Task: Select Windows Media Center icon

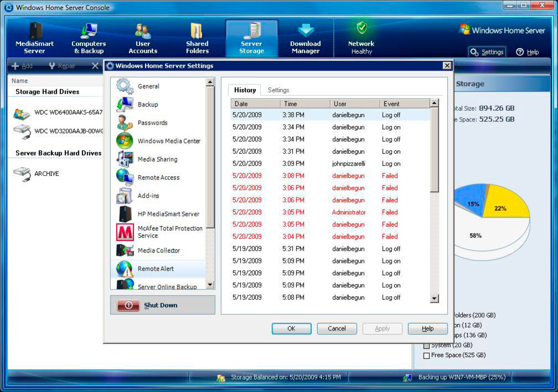Action: tap(125, 141)
